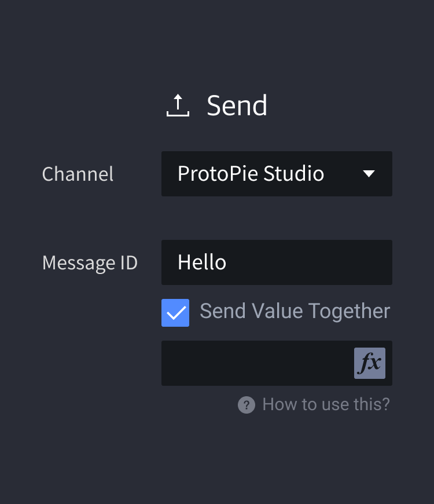Click the question mark help icon

(x=247, y=405)
